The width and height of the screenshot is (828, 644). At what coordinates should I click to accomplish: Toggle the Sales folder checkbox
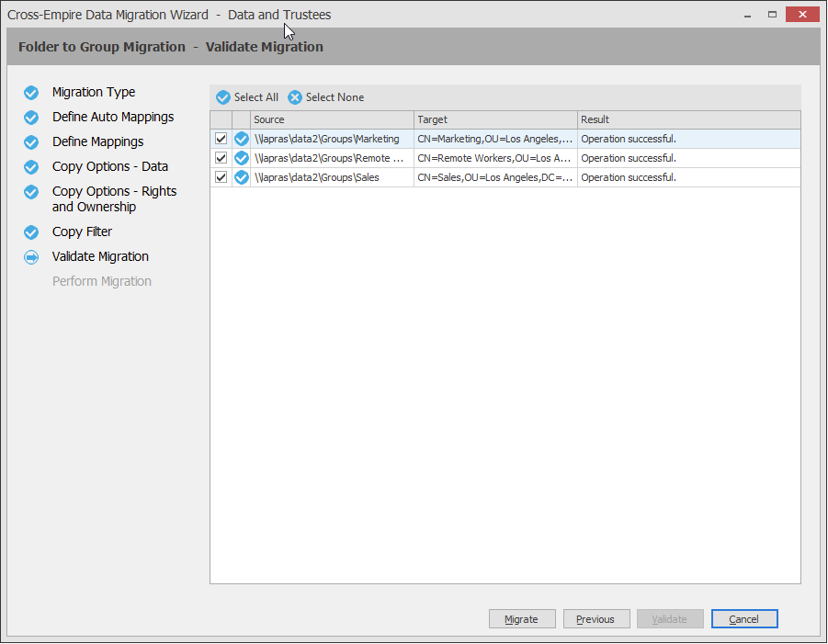(x=221, y=177)
